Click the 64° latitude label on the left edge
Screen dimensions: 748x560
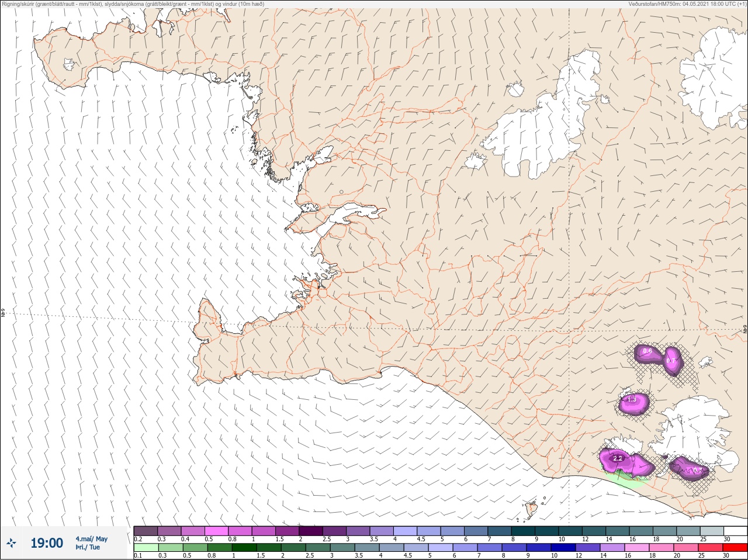click(x=3, y=314)
